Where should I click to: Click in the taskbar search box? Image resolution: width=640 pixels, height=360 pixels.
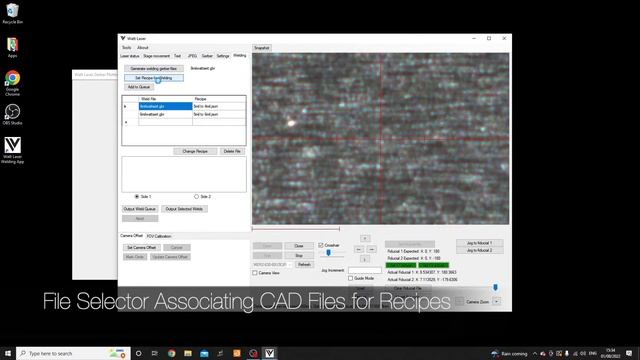click(x=73, y=353)
